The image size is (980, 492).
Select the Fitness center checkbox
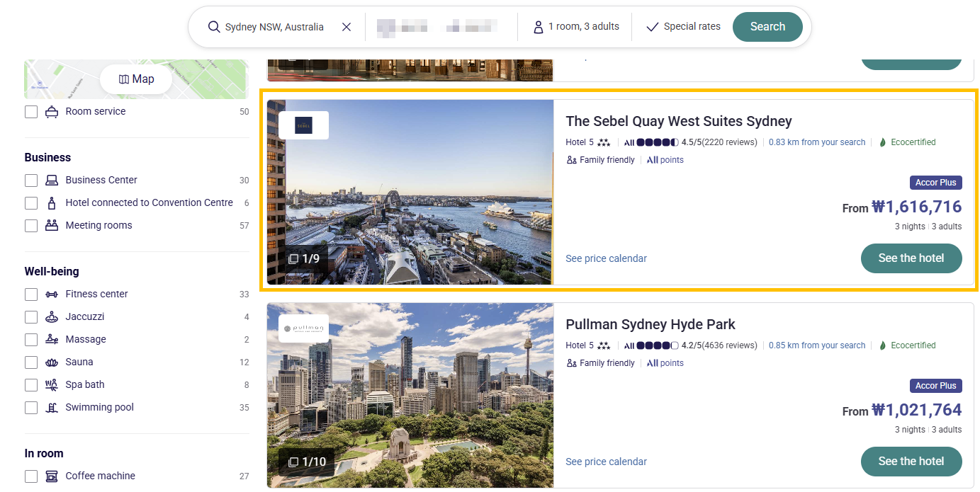pos(31,294)
